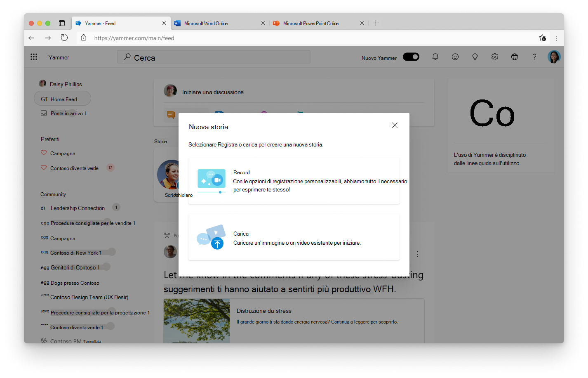Viewport: 588px width, 378px height.
Task: Click the Co community logo card
Action: (x=492, y=113)
